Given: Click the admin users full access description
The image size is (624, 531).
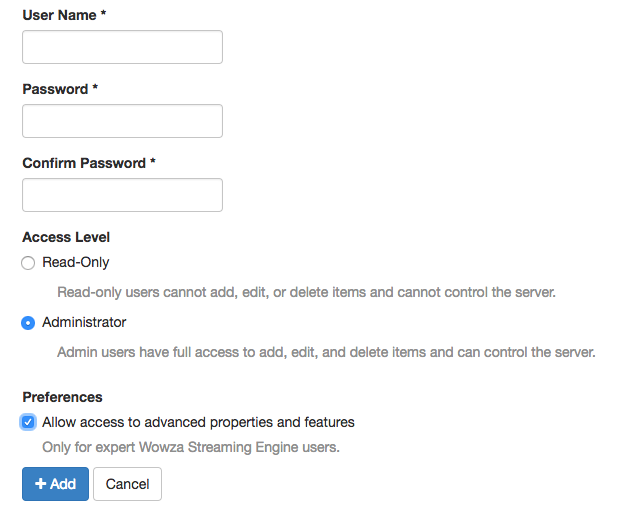Looking at the screenshot, I should [x=326, y=352].
